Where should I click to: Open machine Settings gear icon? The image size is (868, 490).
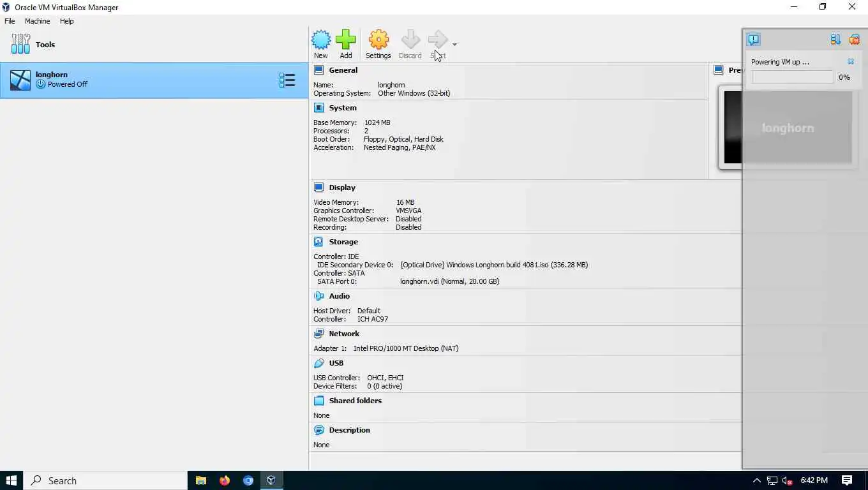click(x=378, y=40)
